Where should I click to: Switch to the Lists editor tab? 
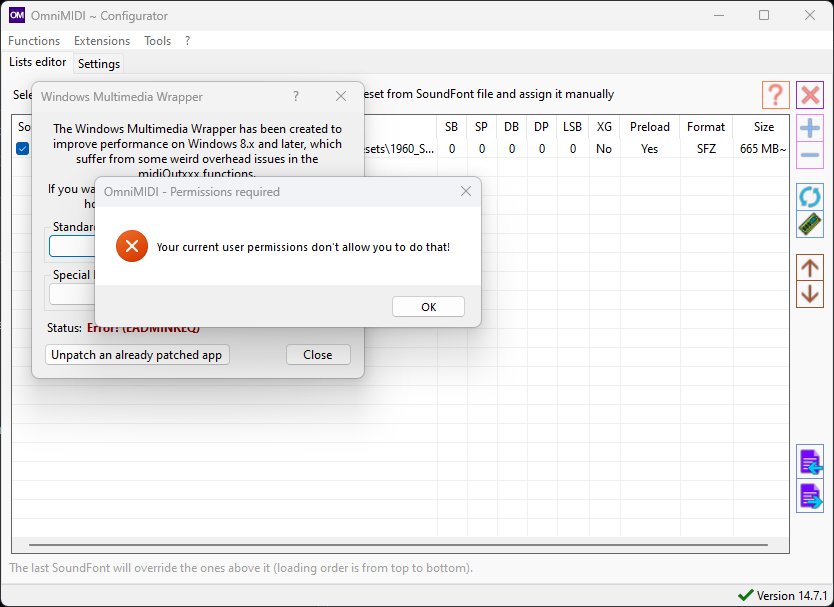coord(37,62)
